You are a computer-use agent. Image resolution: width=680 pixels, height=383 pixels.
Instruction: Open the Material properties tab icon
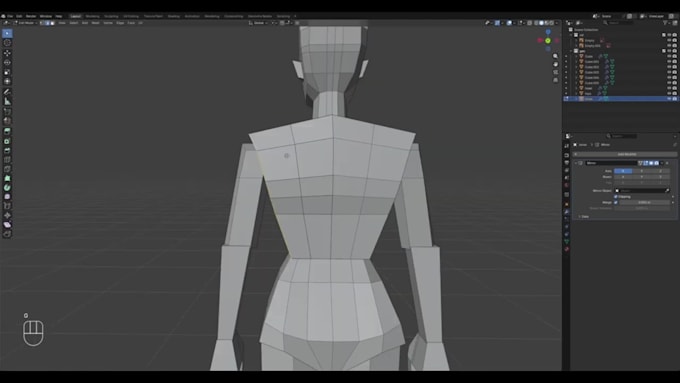566,249
